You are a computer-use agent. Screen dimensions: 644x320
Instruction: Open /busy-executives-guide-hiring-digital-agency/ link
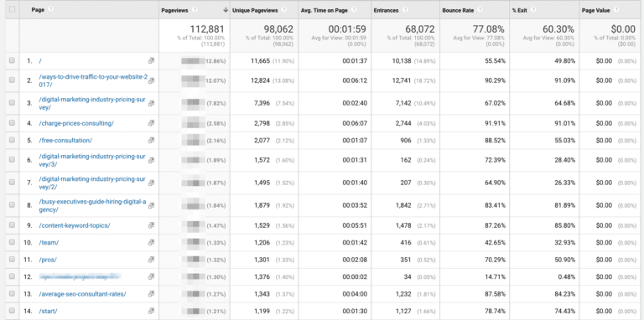click(92, 205)
